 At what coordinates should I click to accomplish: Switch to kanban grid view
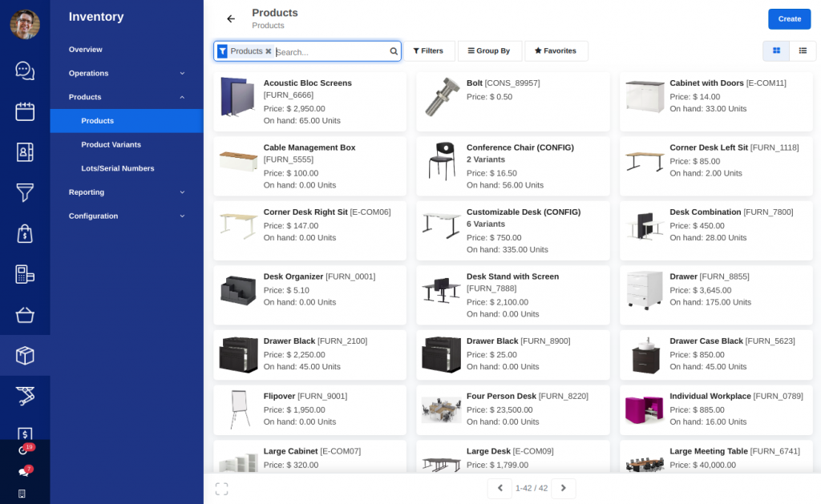click(776, 50)
